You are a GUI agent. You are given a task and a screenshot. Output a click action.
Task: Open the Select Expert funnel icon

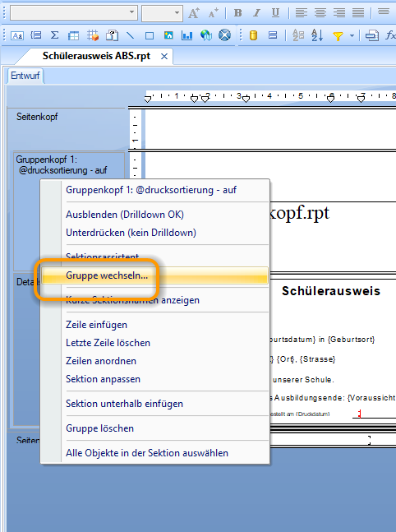click(x=338, y=35)
